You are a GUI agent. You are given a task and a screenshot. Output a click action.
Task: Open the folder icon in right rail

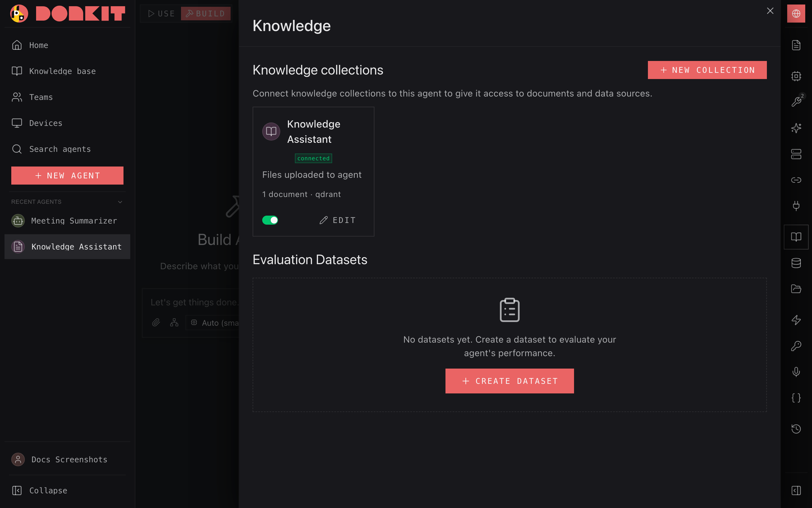(x=796, y=289)
